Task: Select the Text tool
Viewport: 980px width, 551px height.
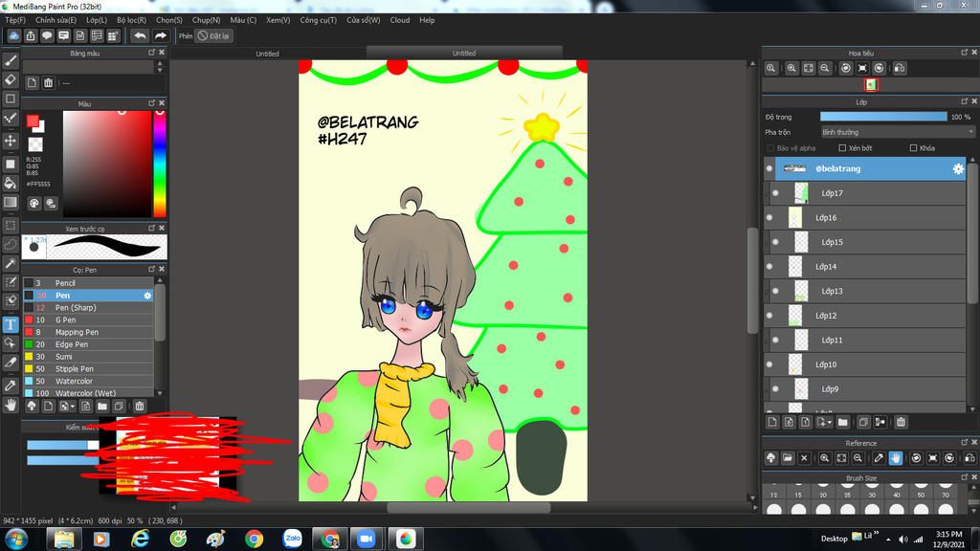Action: 11,323
